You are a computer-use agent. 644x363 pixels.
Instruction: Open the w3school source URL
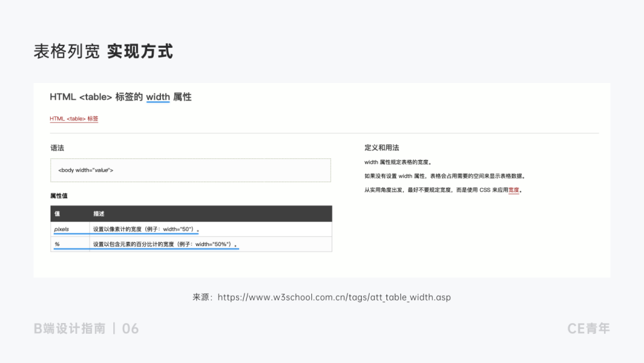pos(334,297)
